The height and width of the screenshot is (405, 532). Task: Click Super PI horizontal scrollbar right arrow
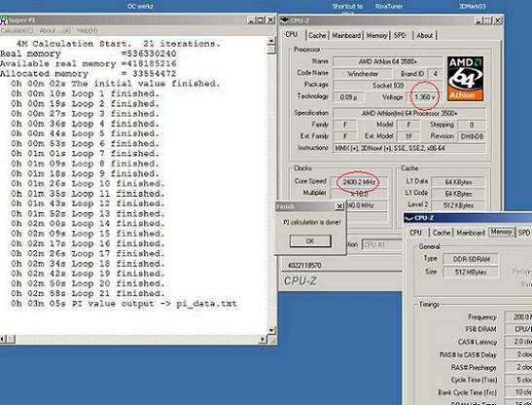pos(263,339)
